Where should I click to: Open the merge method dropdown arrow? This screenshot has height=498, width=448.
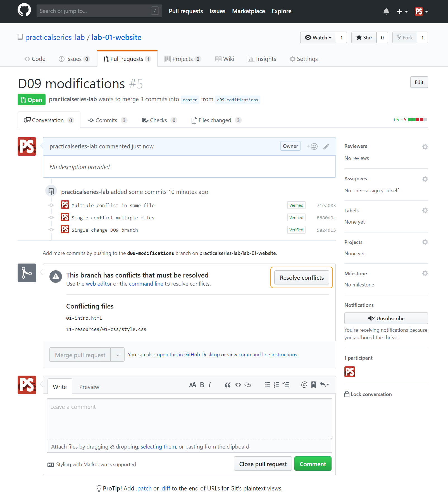coord(118,355)
